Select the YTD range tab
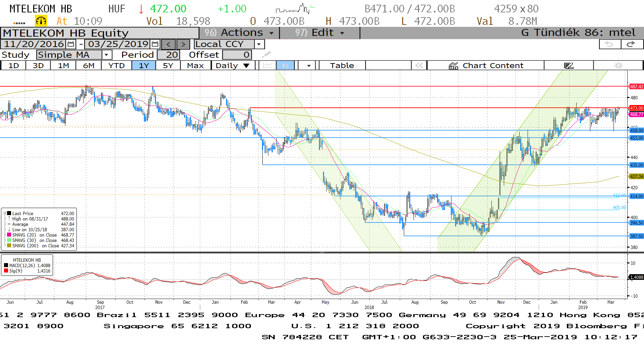This screenshot has height=349, width=644. pyautogui.click(x=116, y=65)
